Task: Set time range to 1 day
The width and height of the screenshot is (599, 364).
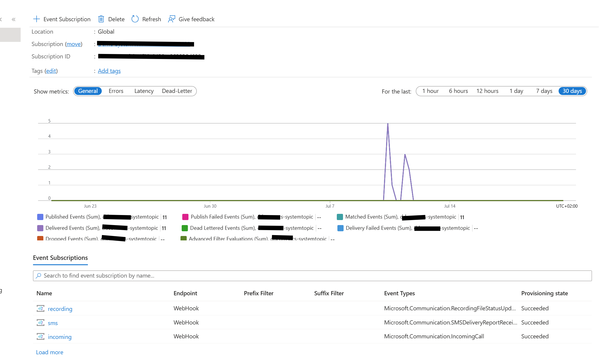Action: tap(516, 91)
